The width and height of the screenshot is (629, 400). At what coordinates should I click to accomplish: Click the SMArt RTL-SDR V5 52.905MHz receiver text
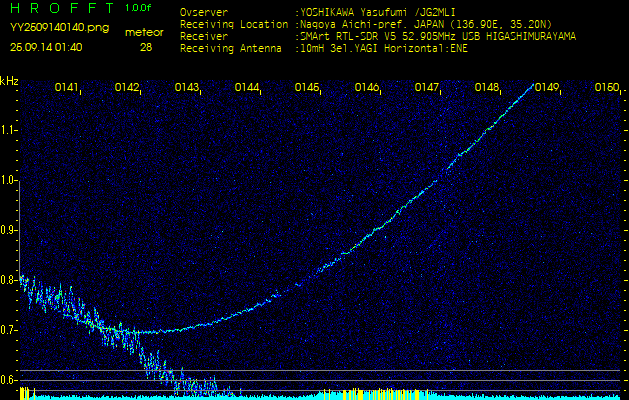[x=438, y=37]
